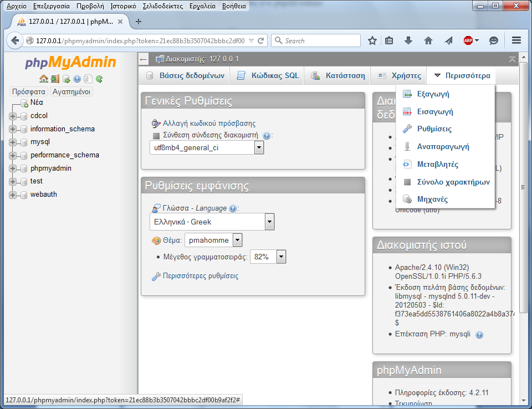The height and width of the screenshot is (409, 532).
Task: Select Εξαγωγή from the dropdown menu
Action: point(445,94)
